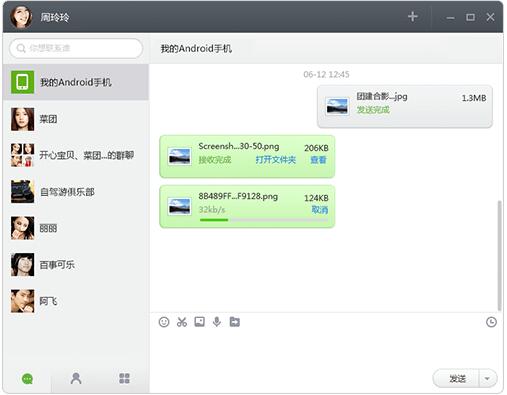
Task: Click the Screensh...30-50.png file name
Action: click(239, 146)
